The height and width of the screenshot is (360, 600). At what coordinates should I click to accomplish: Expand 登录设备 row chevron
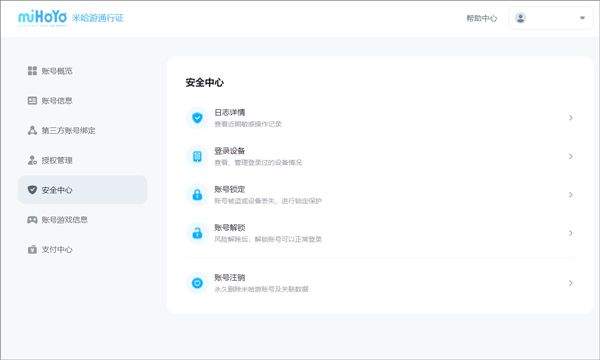click(x=571, y=156)
